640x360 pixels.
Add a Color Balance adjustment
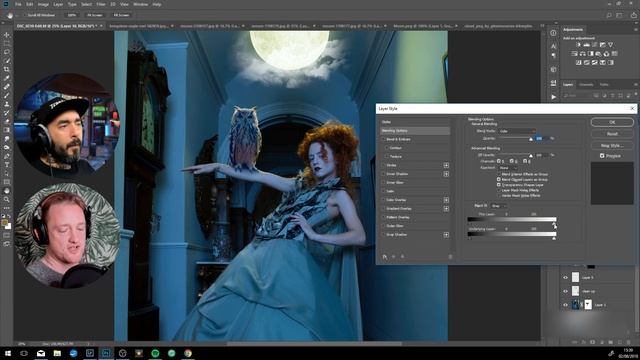[x=582, y=53]
